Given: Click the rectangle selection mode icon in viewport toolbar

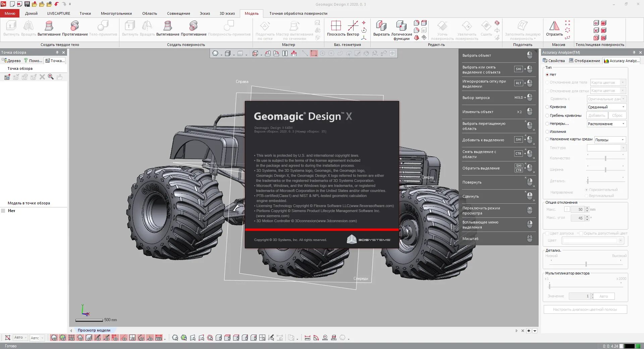Looking at the screenshot, I should pos(314,53).
